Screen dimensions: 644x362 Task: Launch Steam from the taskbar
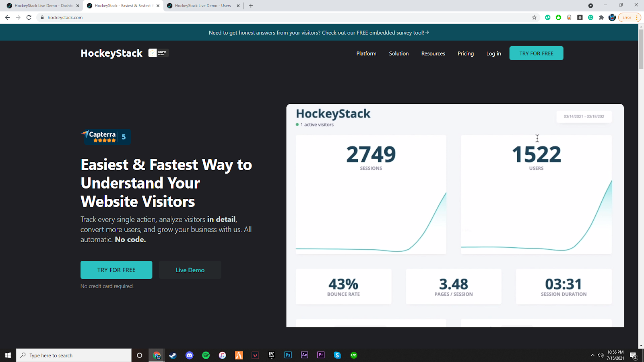point(173,355)
